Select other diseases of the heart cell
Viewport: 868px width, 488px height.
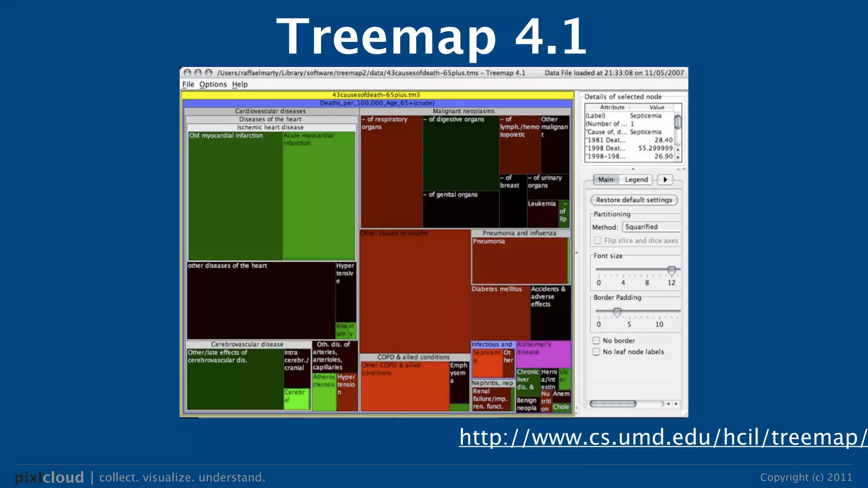[x=261, y=301]
